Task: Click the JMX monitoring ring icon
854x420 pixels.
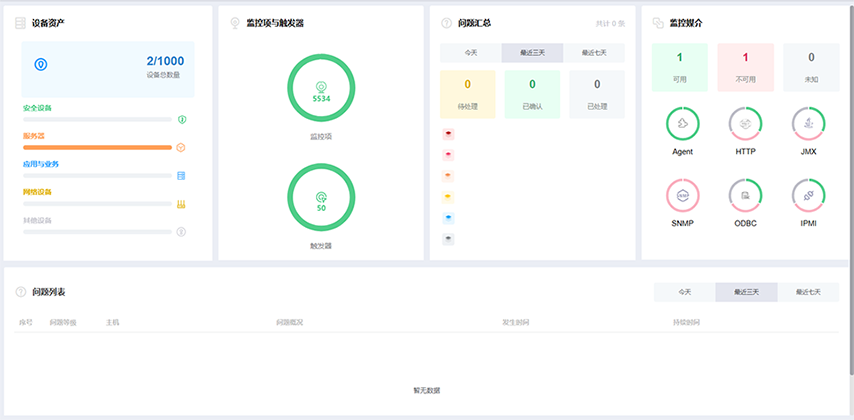Action: click(x=809, y=124)
